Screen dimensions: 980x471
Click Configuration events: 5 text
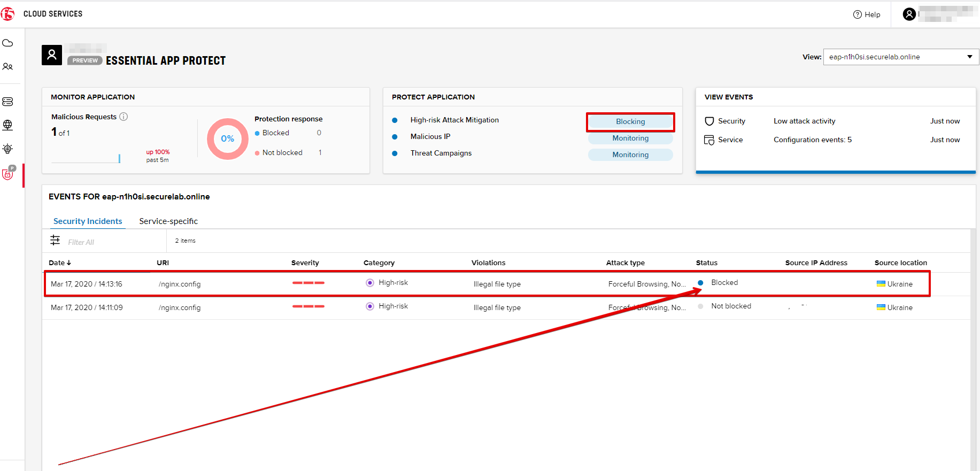813,140
